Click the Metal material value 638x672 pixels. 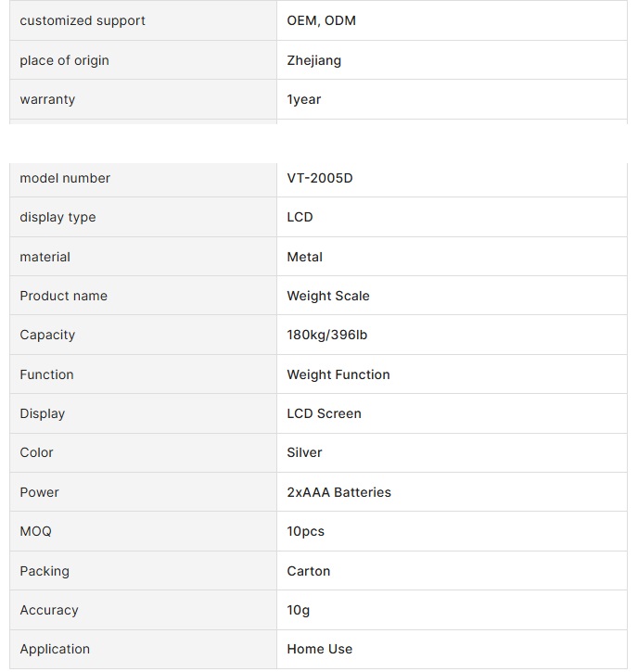point(304,257)
